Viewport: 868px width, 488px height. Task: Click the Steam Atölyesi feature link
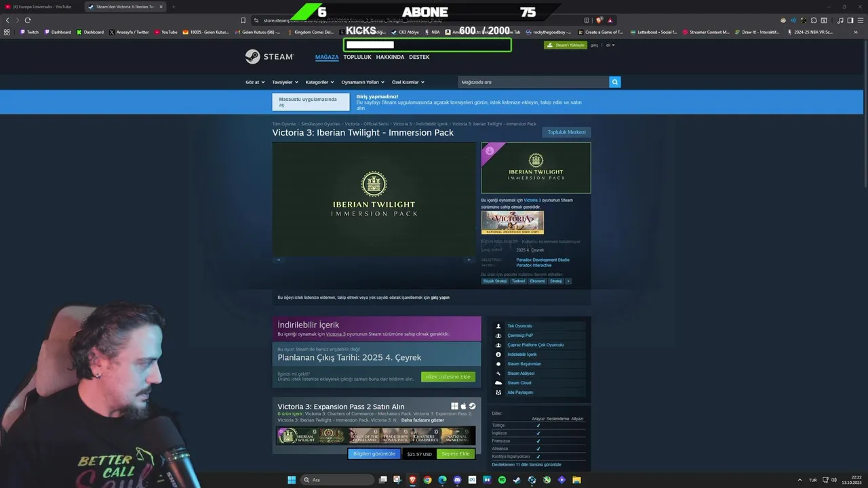[x=540, y=373]
